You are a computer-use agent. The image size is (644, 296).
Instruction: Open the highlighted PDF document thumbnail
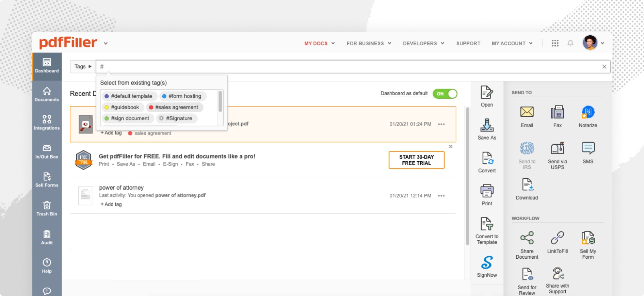coord(86,124)
